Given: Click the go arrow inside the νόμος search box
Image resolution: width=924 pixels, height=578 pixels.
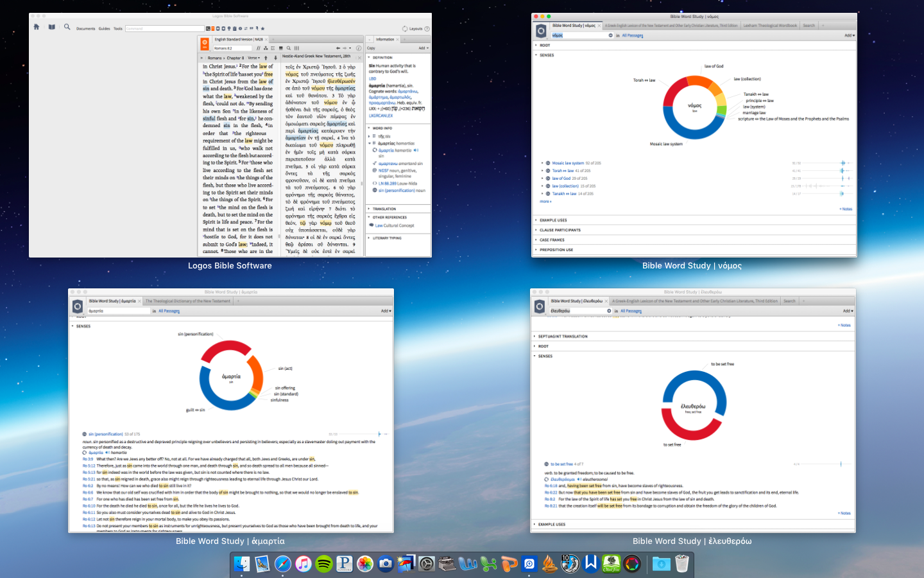Looking at the screenshot, I should point(610,35).
